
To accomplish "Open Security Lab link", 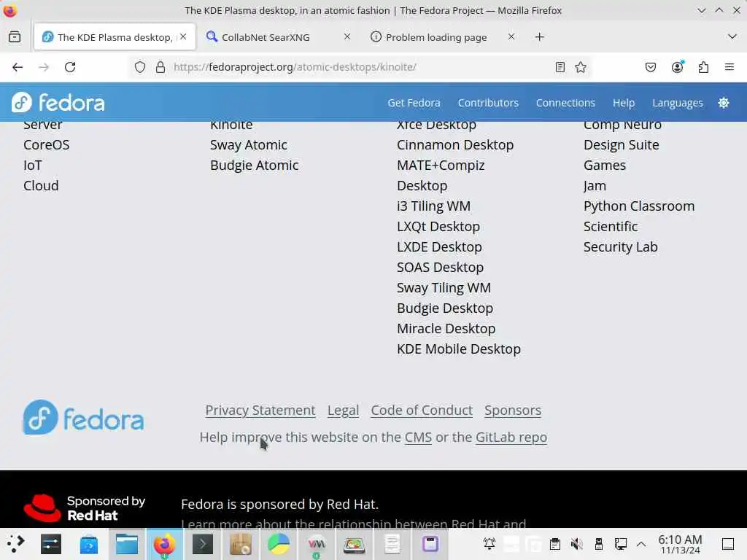I will click(620, 247).
